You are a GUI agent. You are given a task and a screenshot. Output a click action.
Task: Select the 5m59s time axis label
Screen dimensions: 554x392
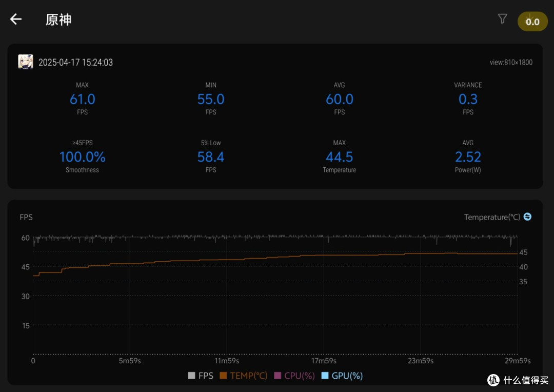(x=130, y=361)
